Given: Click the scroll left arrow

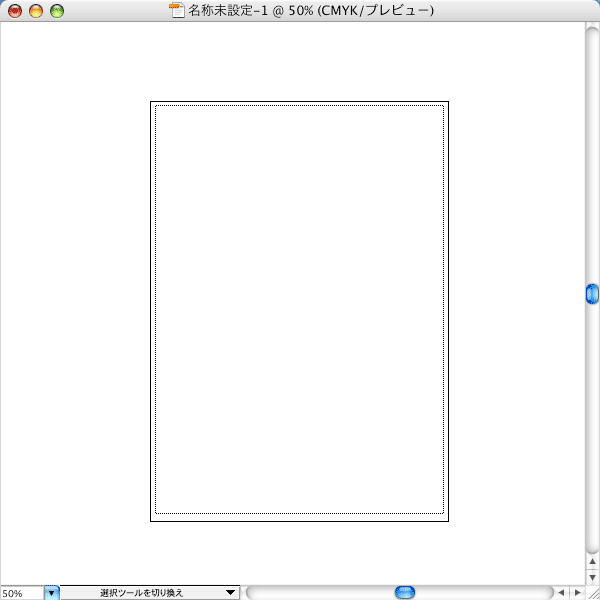Looking at the screenshot, I should tap(561, 592).
